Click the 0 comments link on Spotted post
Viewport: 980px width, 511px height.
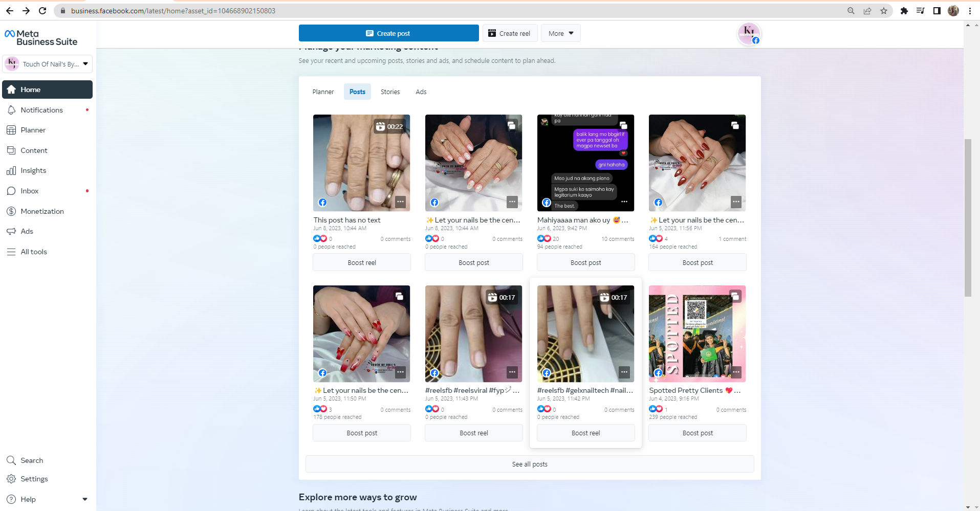[731, 410]
